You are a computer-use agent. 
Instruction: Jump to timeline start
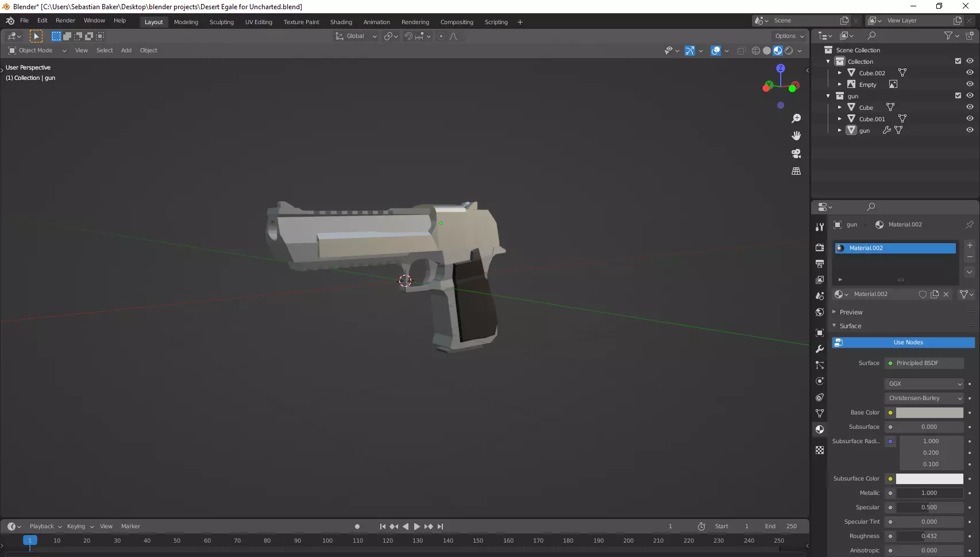383,527
